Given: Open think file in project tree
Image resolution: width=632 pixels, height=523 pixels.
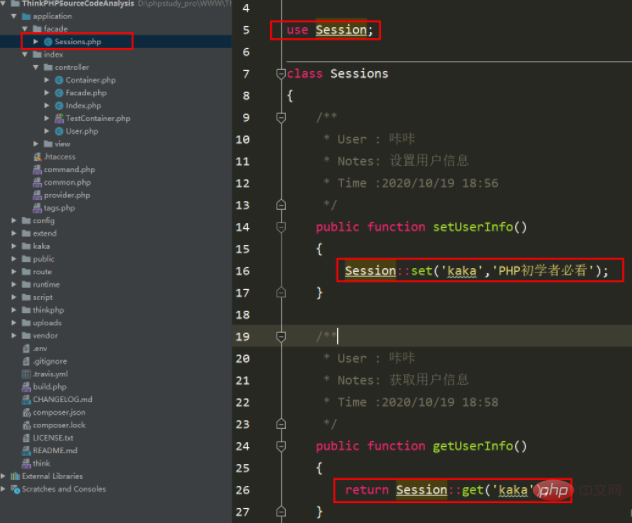Looking at the screenshot, I should [x=42, y=463].
